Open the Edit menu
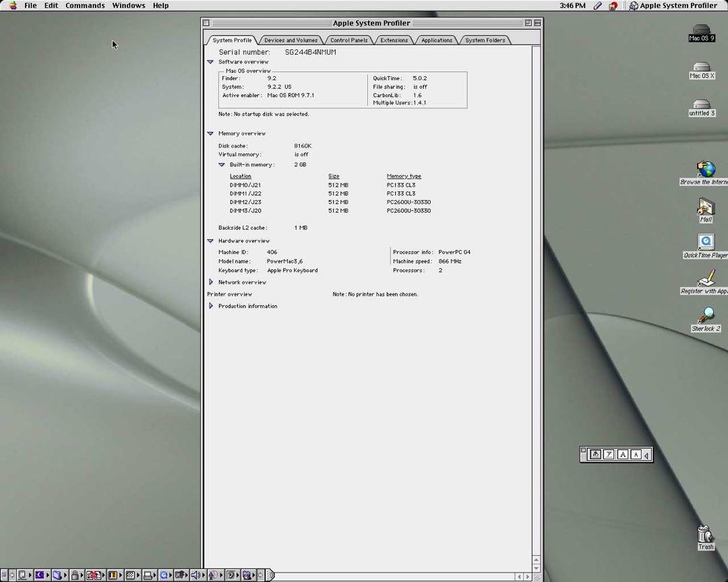The width and height of the screenshot is (728, 582). pyautogui.click(x=51, y=5)
